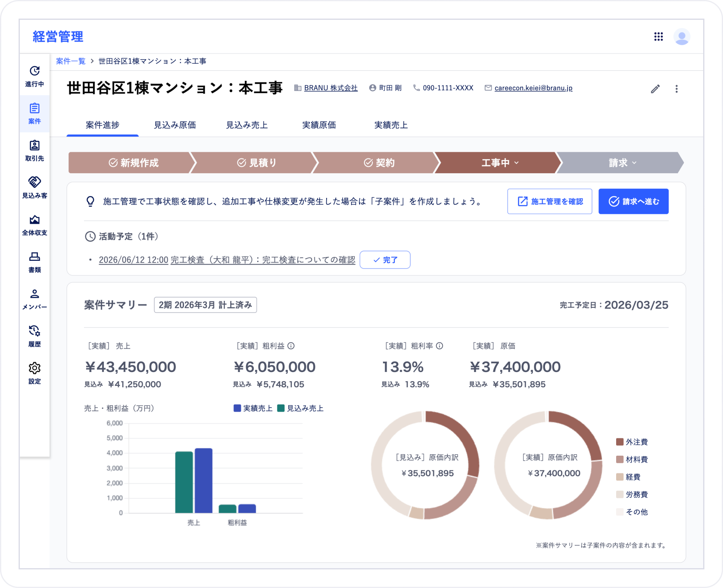
Task: Switch to the 実績売上 tab
Action: pyautogui.click(x=391, y=125)
